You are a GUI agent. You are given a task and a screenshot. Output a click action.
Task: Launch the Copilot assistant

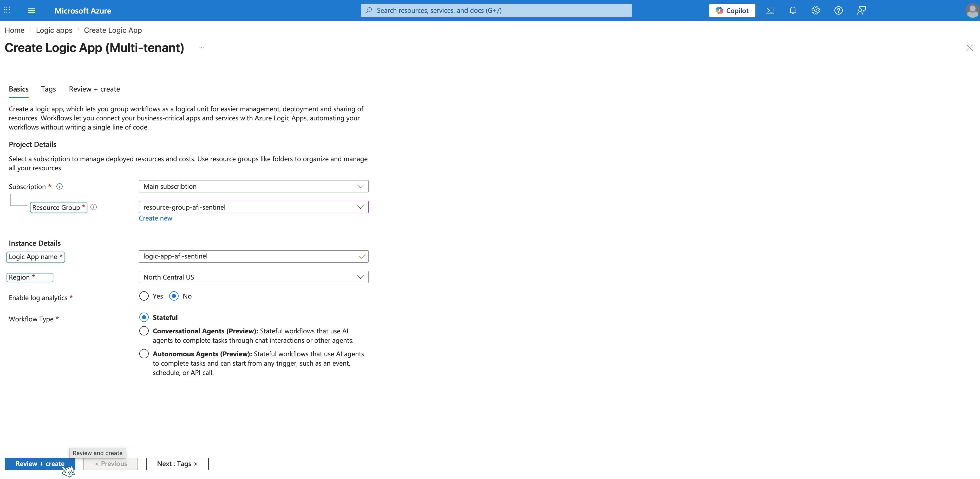732,10
